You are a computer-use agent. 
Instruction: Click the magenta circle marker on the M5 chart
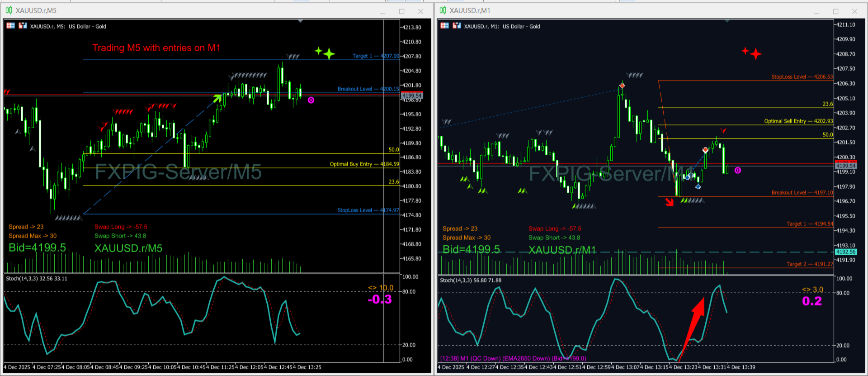pos(311,100)
